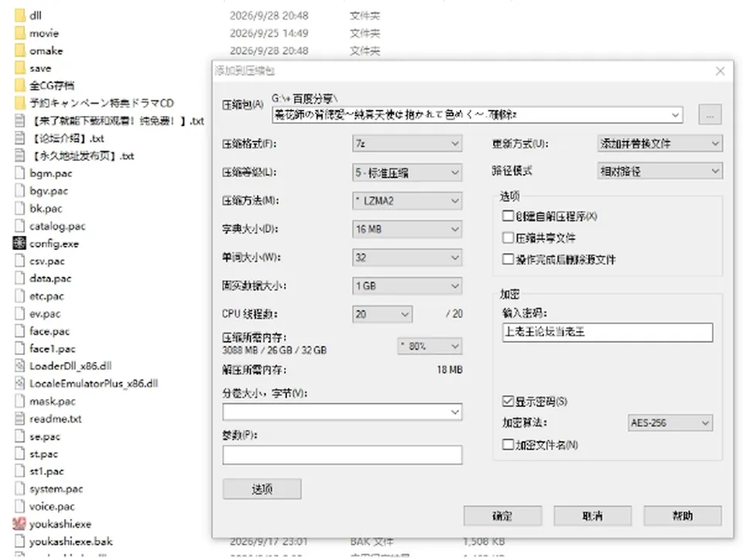The width and height of the screenshot is (743, 560).
Task: Open the 单词大小 32 dropdown
Action: (407, 258)
